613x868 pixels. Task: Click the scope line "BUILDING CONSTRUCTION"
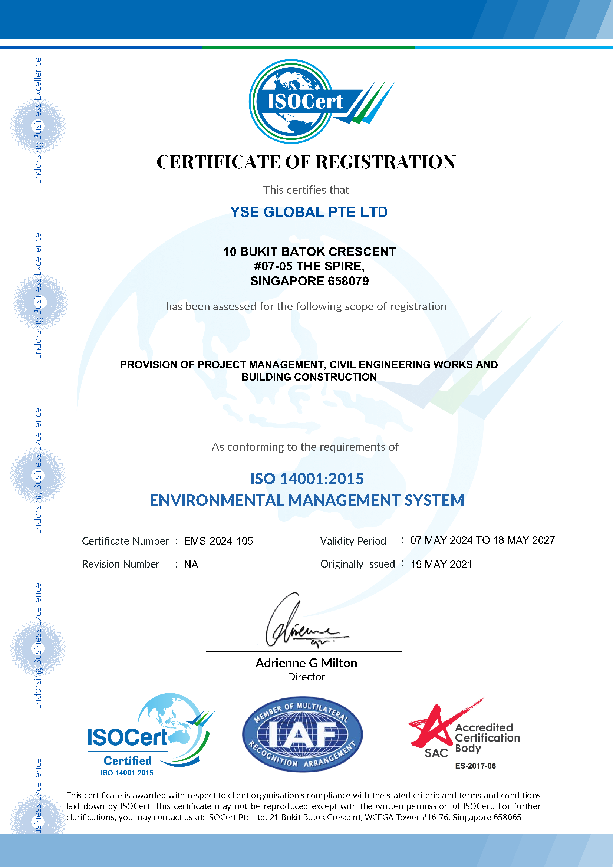click(x=309, y=377)
